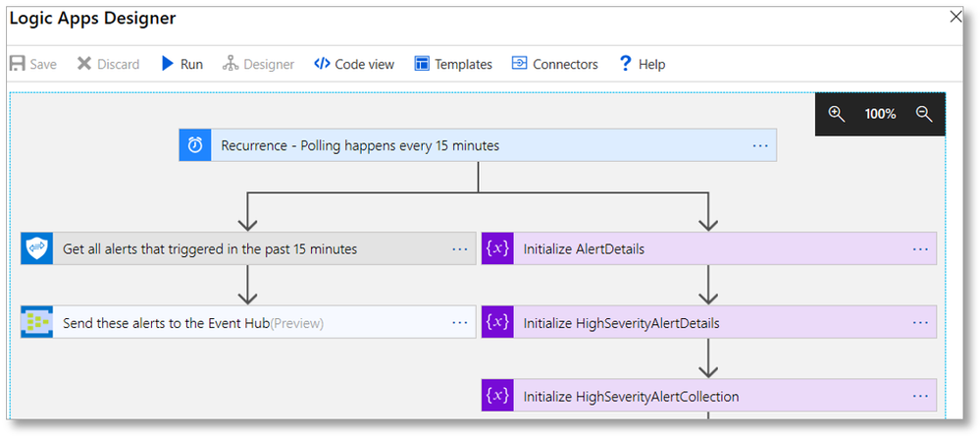980x438 pixels.
Task: Click the Designer flow icon
Action: (231, 64)
